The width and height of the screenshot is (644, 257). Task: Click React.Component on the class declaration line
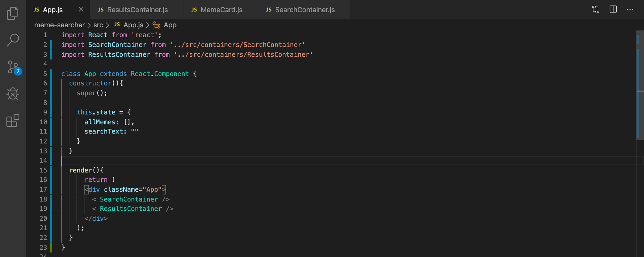(160, 74)
